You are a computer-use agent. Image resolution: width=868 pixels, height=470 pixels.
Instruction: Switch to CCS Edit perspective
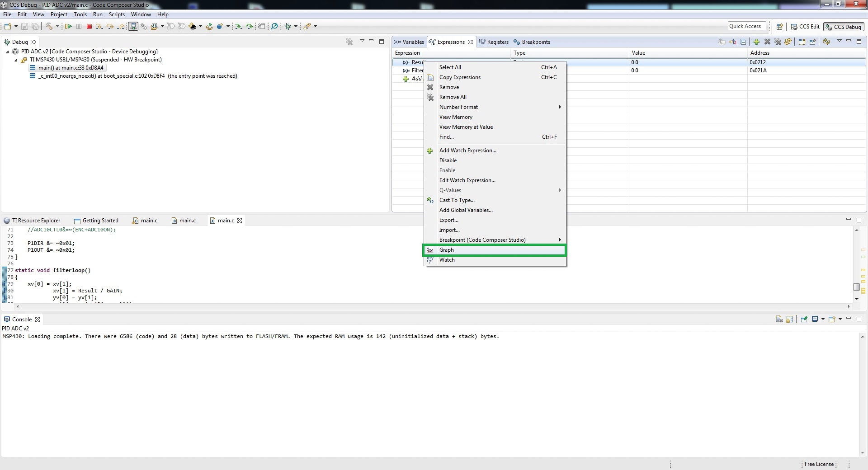click(x=805, y=27)
